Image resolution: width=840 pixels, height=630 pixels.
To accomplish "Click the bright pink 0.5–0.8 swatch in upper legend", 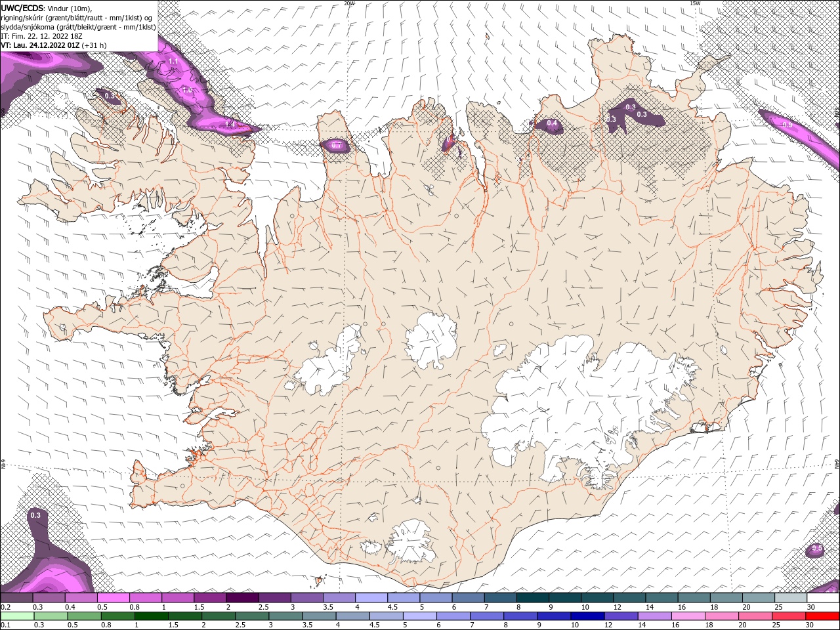I will point(113,598).
